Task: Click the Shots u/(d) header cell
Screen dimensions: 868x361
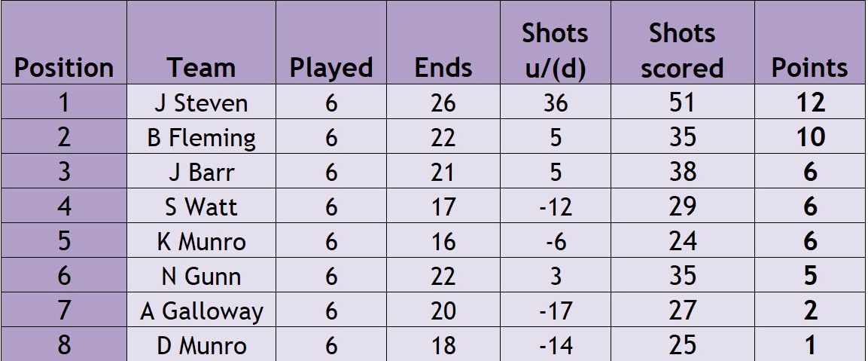Action: pyautogui.click(x=556, y=42)
